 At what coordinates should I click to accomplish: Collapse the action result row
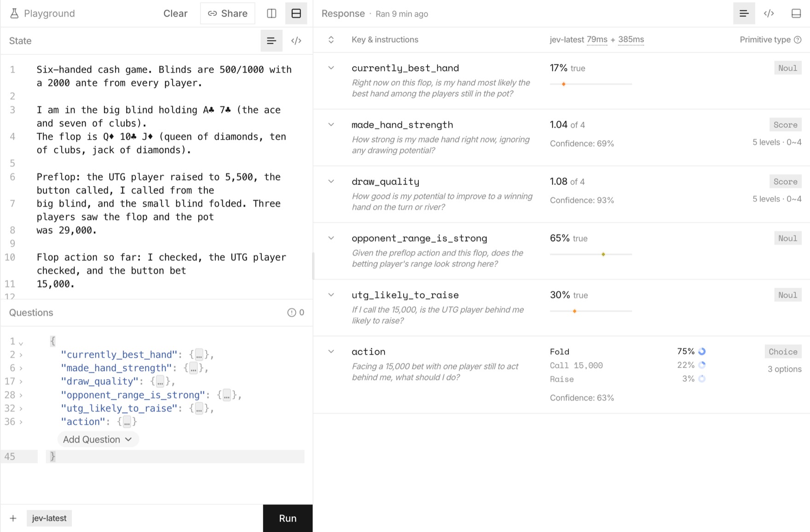pos(331,352)
